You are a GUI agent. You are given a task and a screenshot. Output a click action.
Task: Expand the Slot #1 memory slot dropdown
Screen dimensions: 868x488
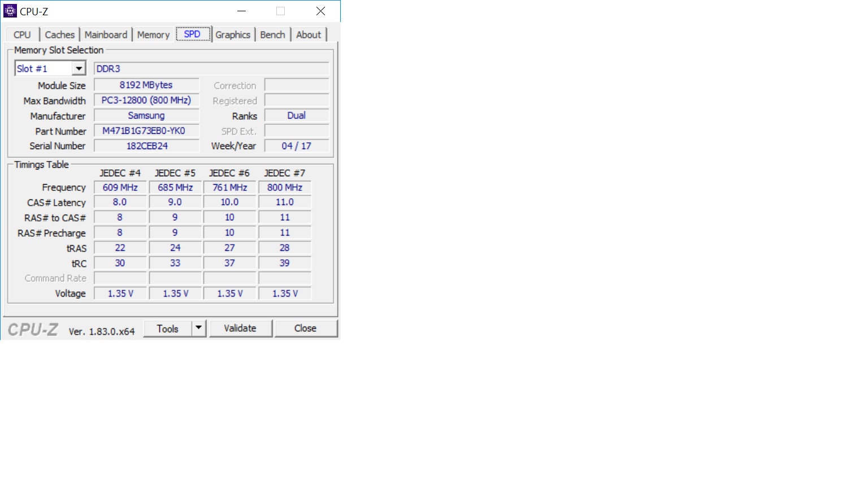pyautogui.click(x=79, y=69)
